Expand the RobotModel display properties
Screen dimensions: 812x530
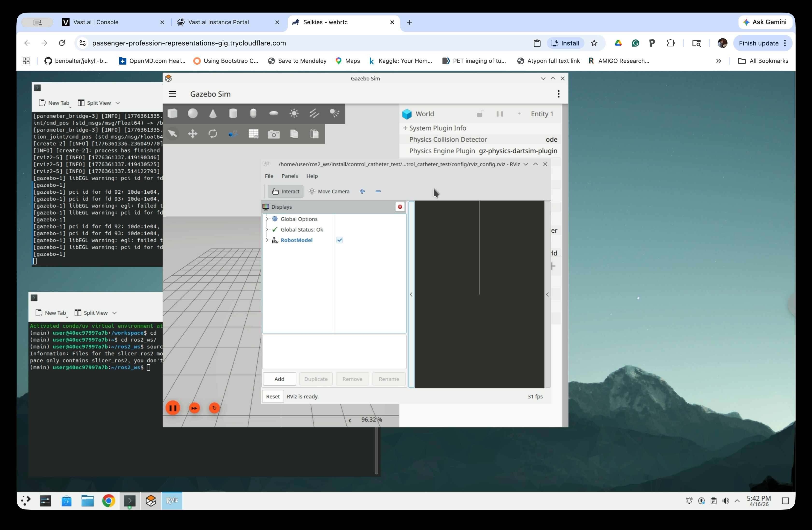tap(267, 240)
